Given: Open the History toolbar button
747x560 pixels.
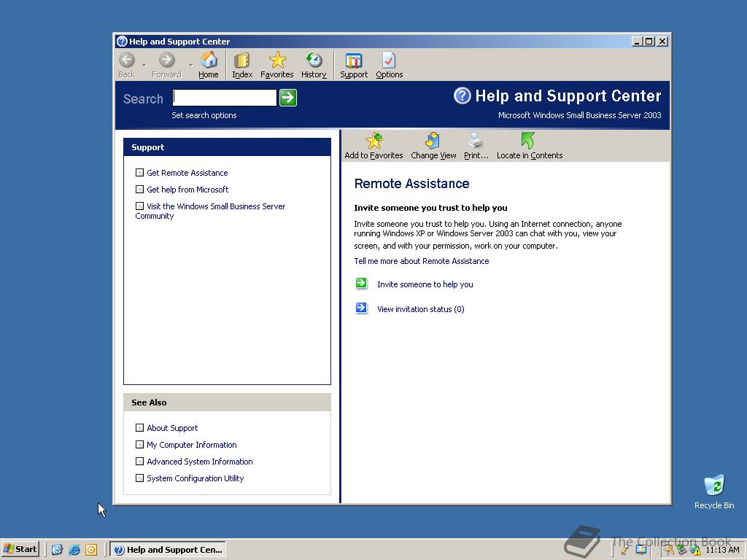Looking at the screenshot, I should (x=314, y=65).
